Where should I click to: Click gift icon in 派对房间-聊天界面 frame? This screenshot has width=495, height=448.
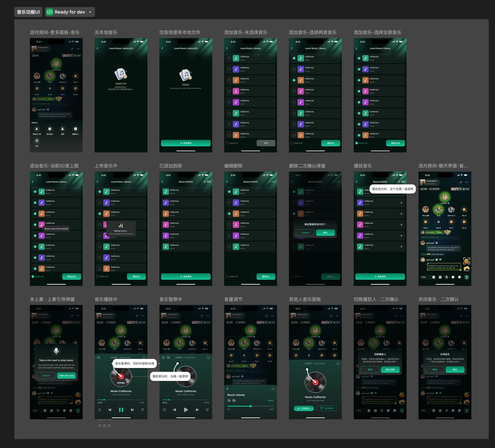[467, 277]
